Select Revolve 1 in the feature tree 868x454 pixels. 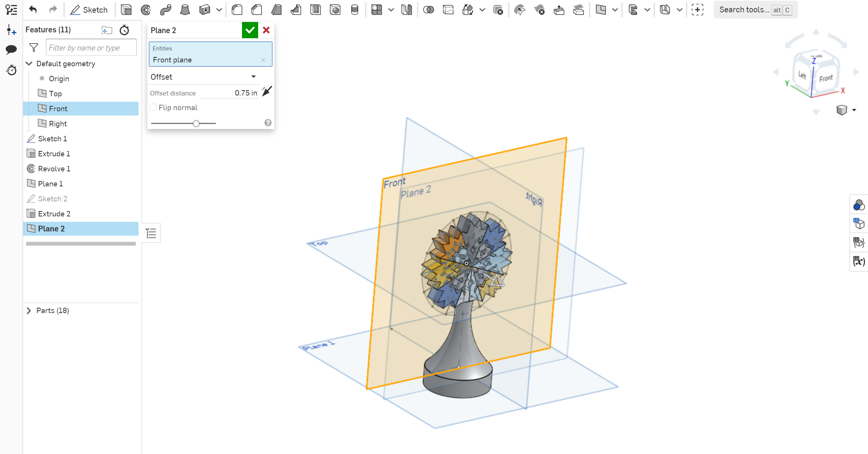(x=54, y=168)
